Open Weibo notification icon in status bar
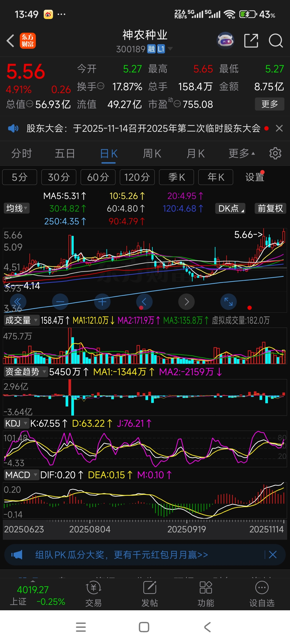 (x=48, y=14)
